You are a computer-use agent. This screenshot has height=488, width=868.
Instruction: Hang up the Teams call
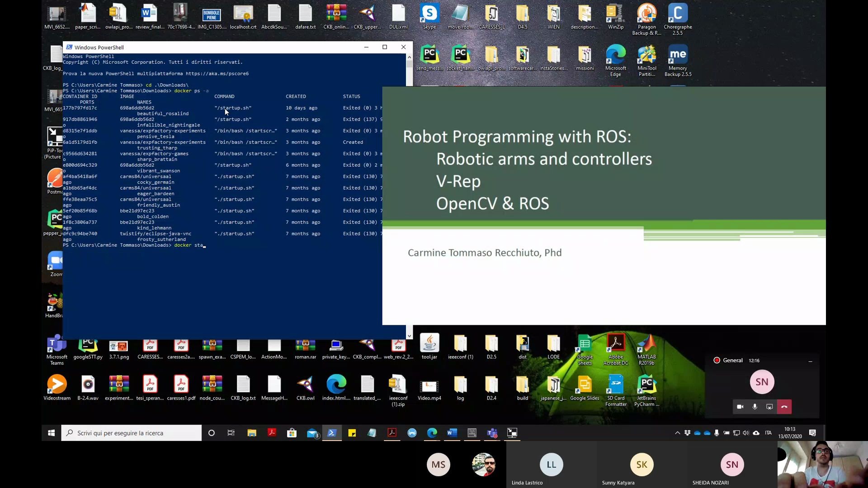click(784, 406)
